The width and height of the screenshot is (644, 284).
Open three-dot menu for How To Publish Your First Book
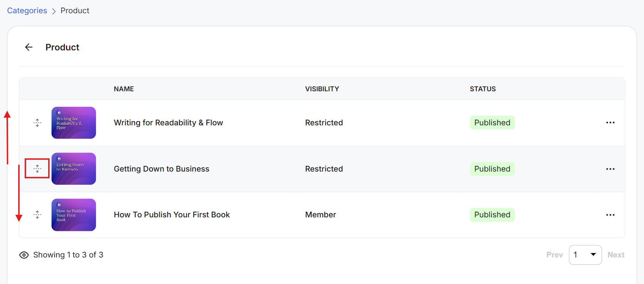click(610, 215)
